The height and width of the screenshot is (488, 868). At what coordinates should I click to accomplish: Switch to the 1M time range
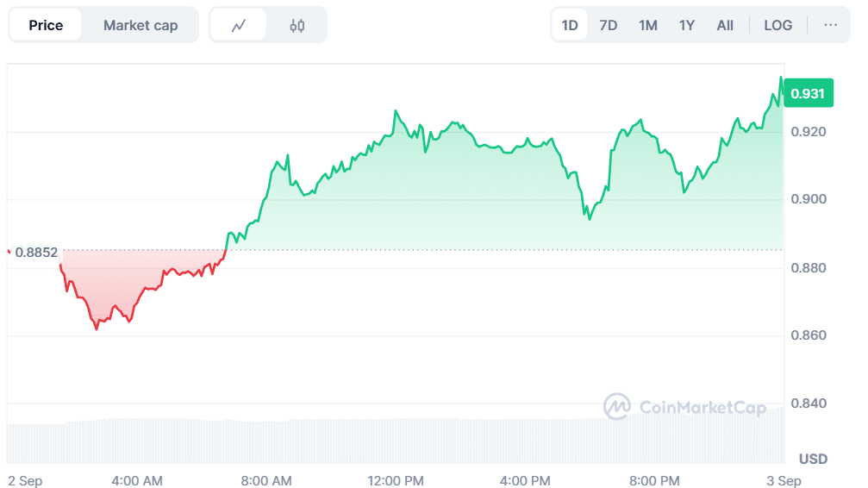(648, 25)
